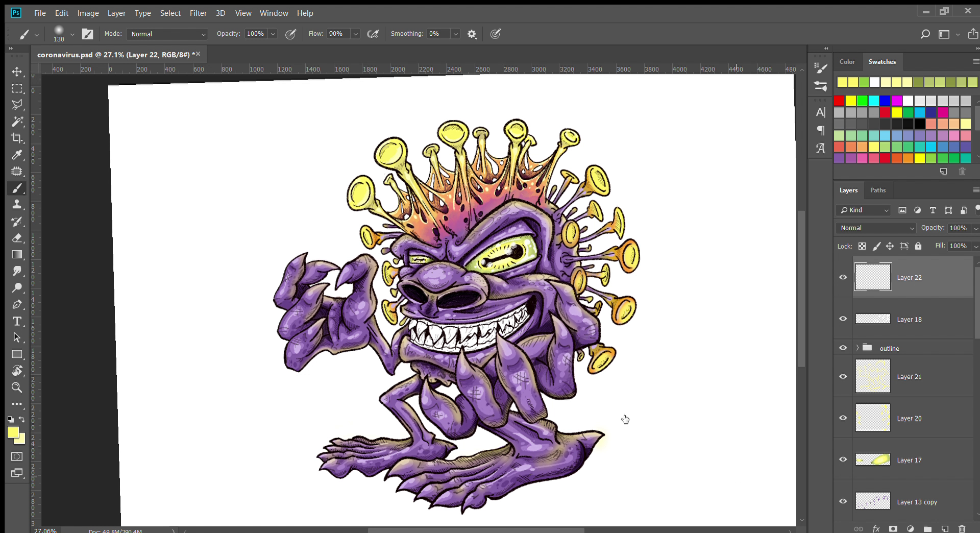This screenshot has height=533, width=980.
Task: Hide Layer 17 visibility eye
Action: pos(843,459)
